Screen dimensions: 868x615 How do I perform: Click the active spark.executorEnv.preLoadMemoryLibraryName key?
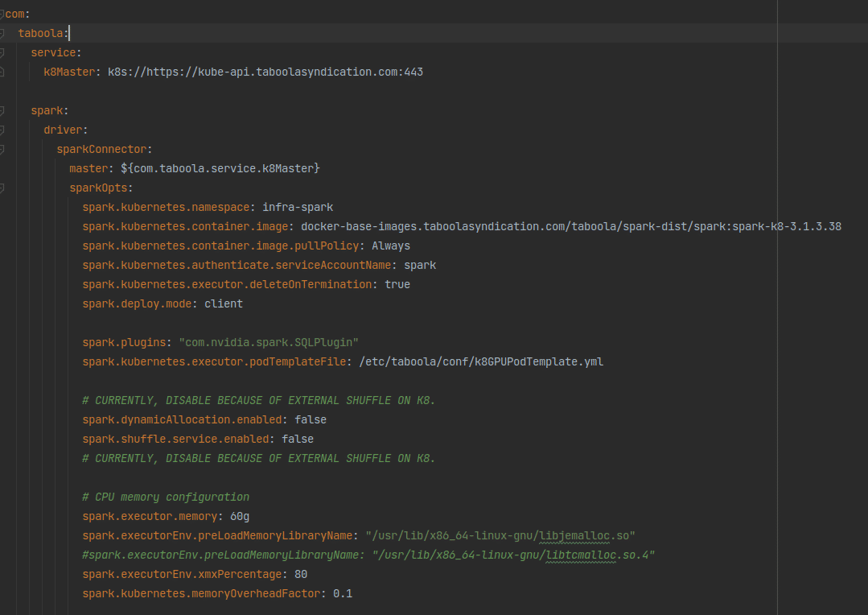pyautogui.click(x=217, y=536)
